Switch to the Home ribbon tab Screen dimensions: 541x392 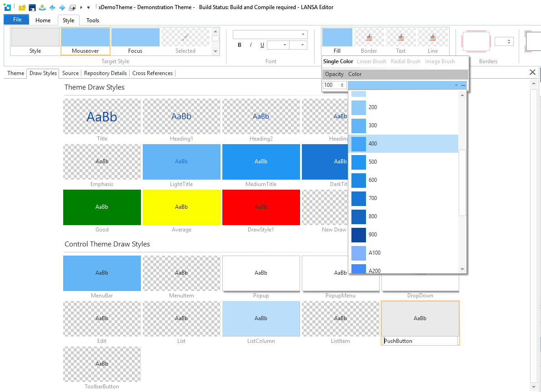[43, 20]
